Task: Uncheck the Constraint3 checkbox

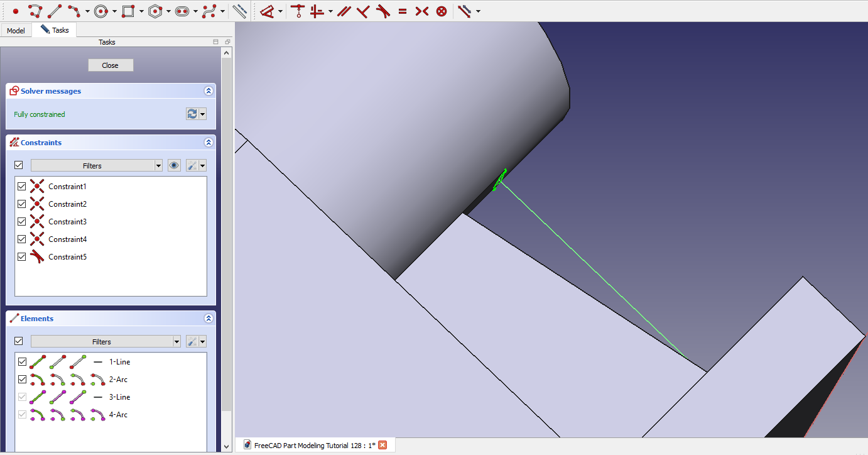Action: 22,222
